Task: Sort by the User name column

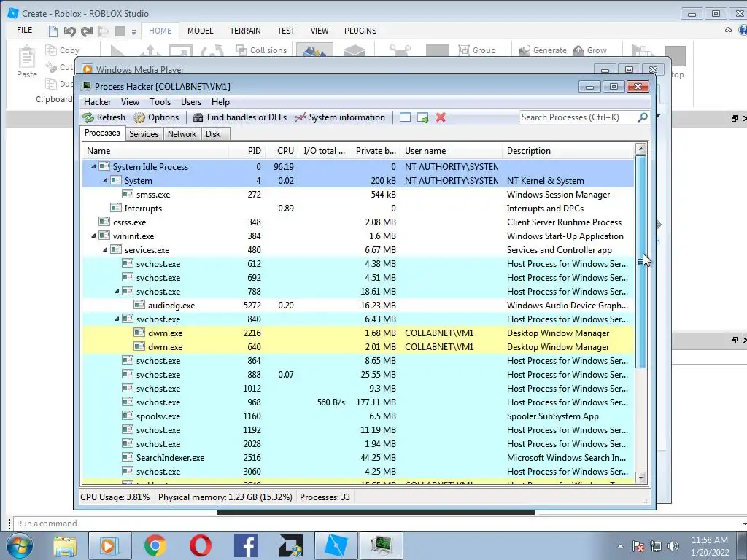Action: point(451,151)
